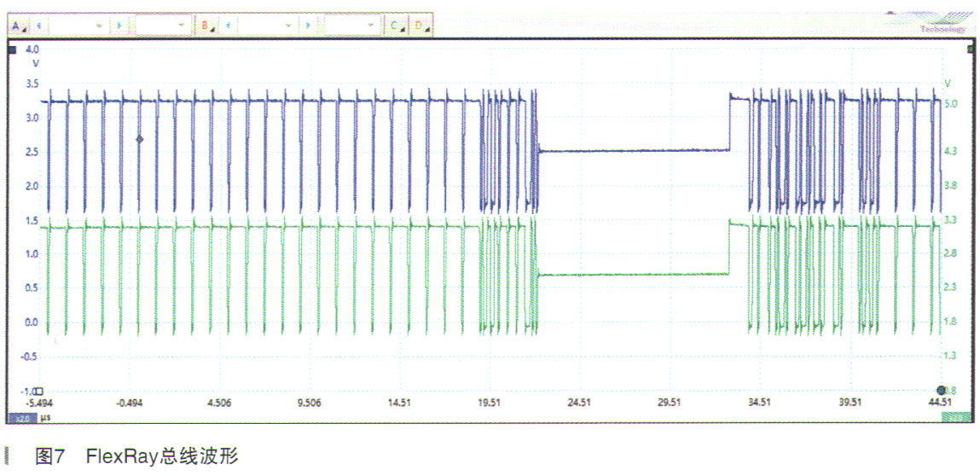Decrease Channel A input range with left arrow
Screen dimensions: 980x476
39,26
